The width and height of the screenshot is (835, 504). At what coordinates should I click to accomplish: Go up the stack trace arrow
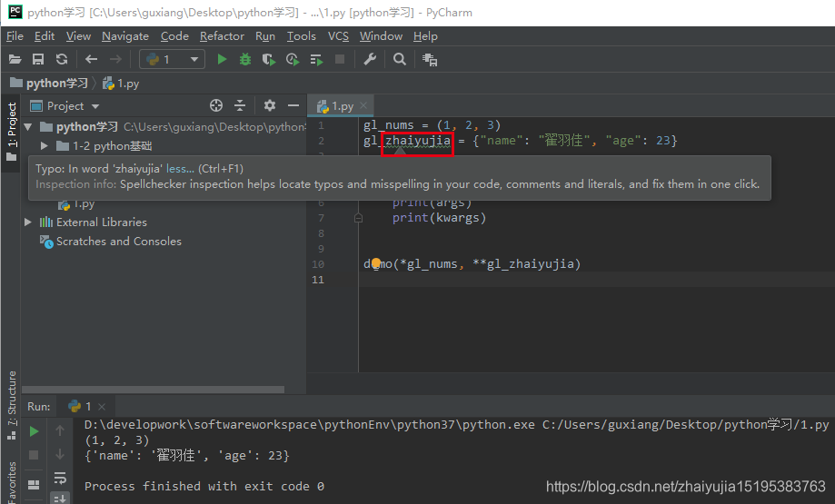[x=60, y=430]
